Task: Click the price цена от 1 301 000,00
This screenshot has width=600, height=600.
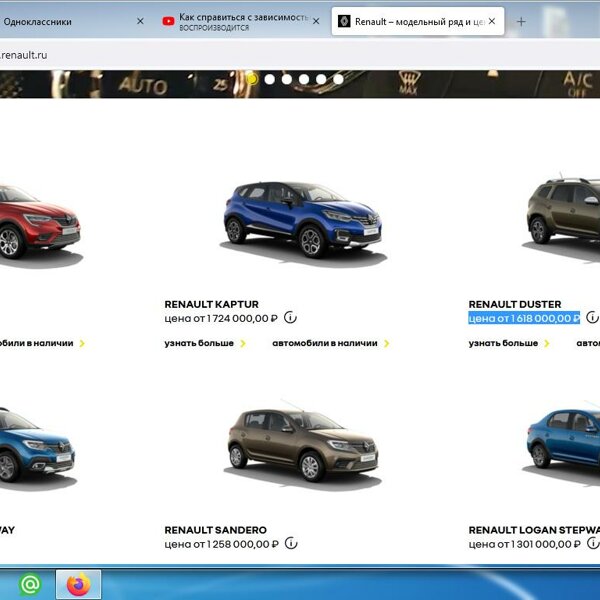Action: click(x=525, y=544)
